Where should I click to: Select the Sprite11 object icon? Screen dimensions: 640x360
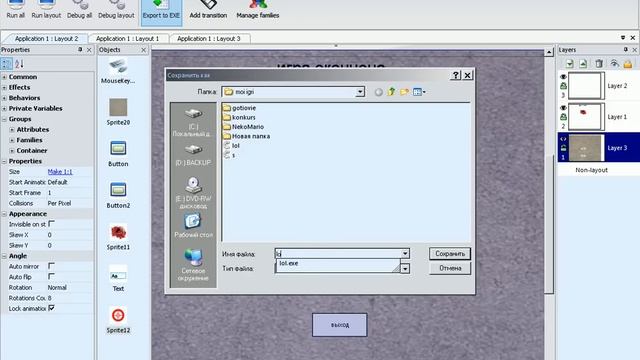click(x=118, y=232)
